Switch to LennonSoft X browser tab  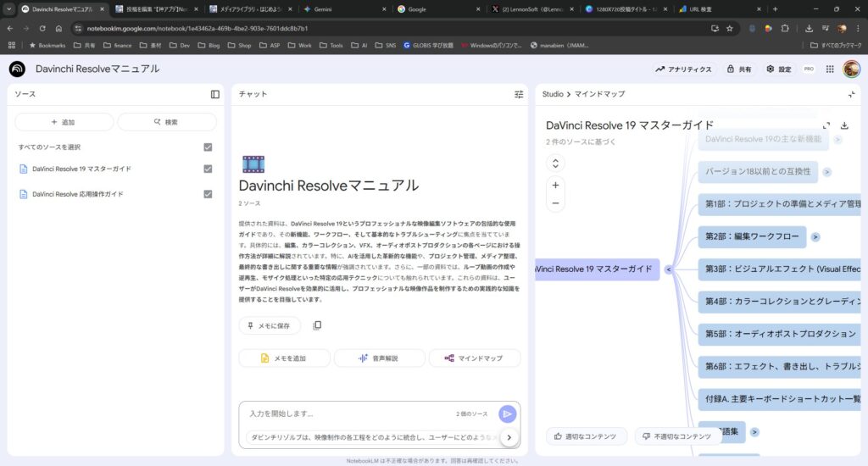[x=532, y=9]
